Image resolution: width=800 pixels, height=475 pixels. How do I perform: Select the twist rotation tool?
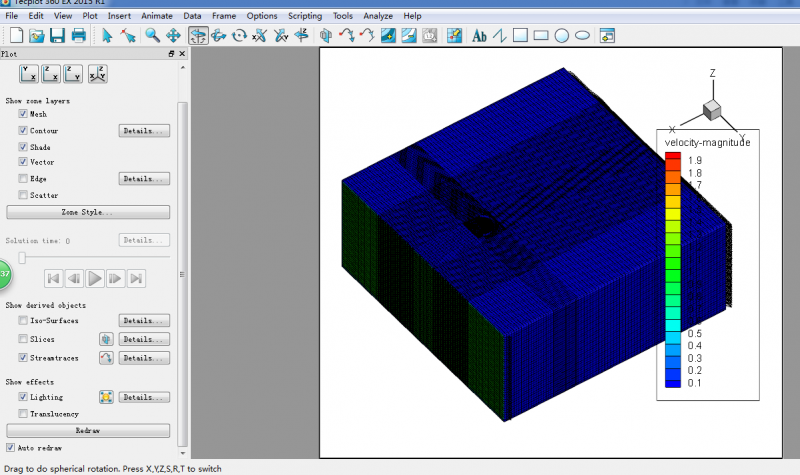(239, 36)
